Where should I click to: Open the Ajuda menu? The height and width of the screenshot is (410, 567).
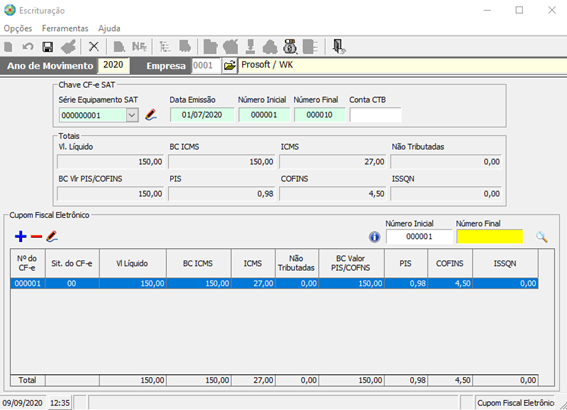point(109,29)
